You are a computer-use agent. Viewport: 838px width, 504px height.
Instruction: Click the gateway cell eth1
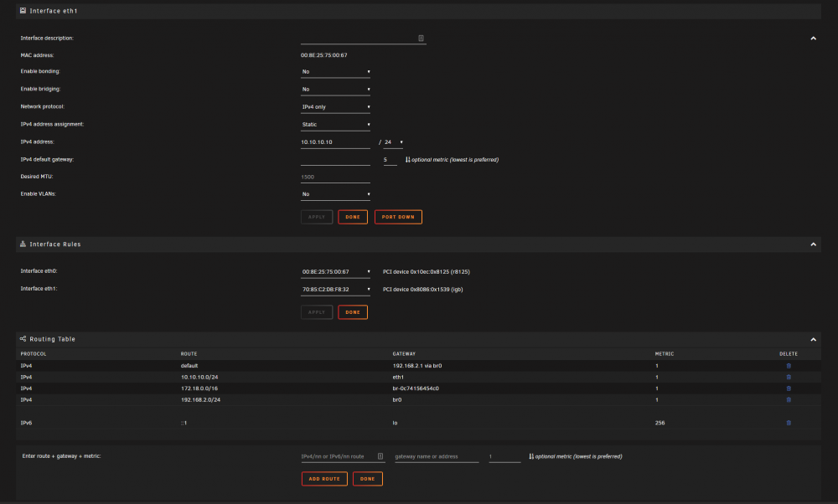pyautogui.click(x=398, y=377)
